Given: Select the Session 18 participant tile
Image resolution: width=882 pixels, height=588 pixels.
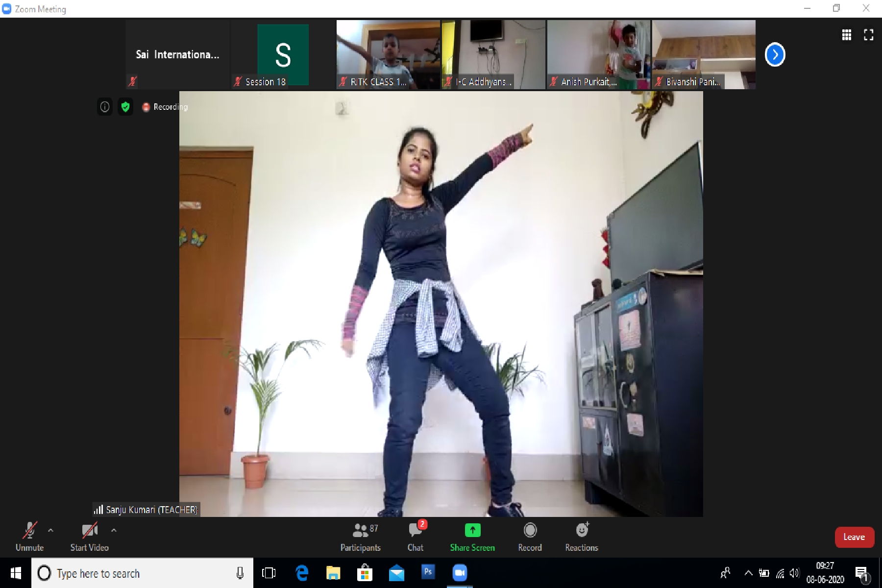Looking at the screenshot, I should (283, 54).
